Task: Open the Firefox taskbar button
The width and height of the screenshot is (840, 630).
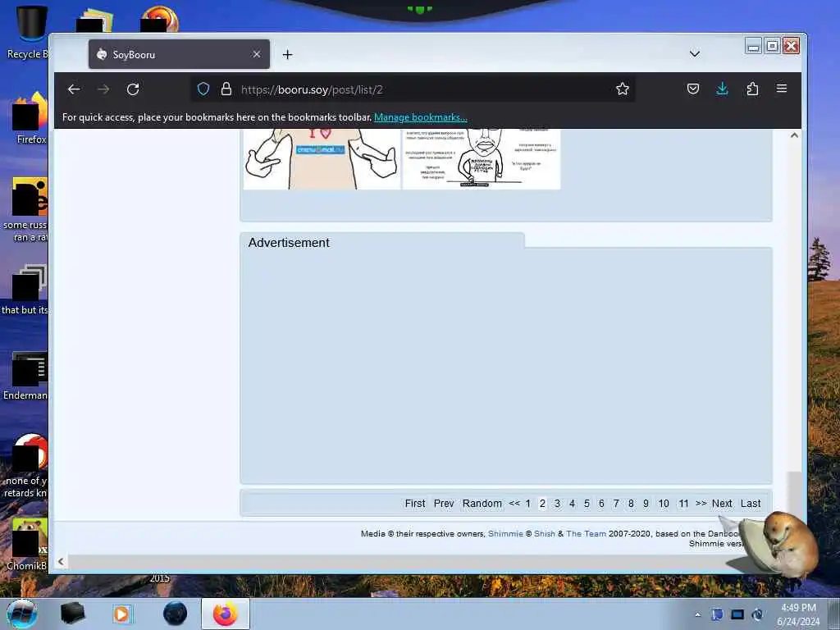Action: 226,614
